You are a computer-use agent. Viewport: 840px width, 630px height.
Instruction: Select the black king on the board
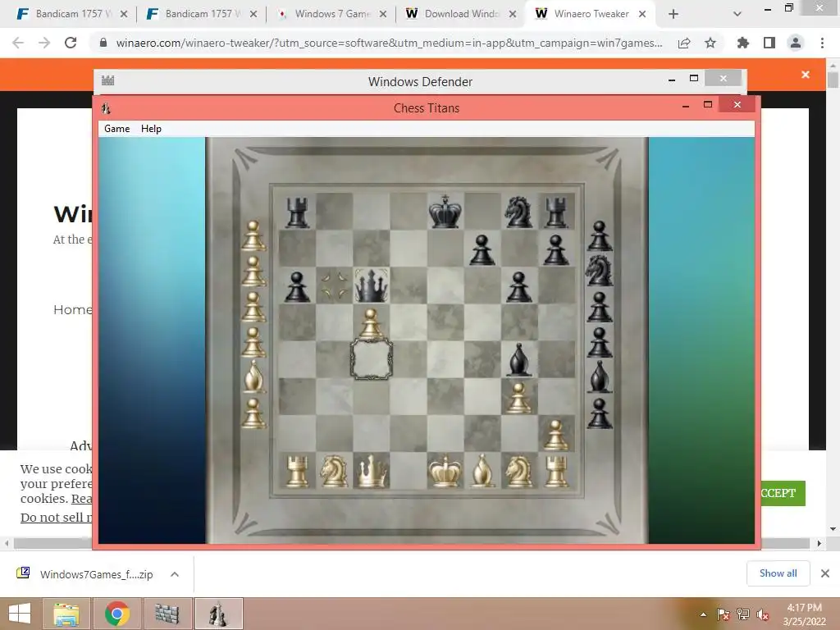point(445,212)
